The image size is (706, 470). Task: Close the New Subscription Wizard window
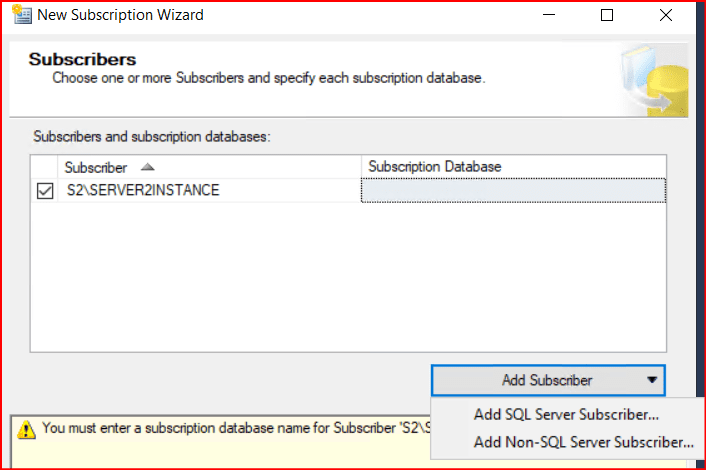(x=663, y=15)
